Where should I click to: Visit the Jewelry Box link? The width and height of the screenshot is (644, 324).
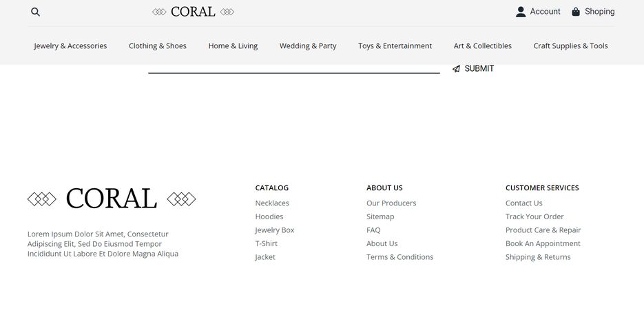(x=274, y=230)
